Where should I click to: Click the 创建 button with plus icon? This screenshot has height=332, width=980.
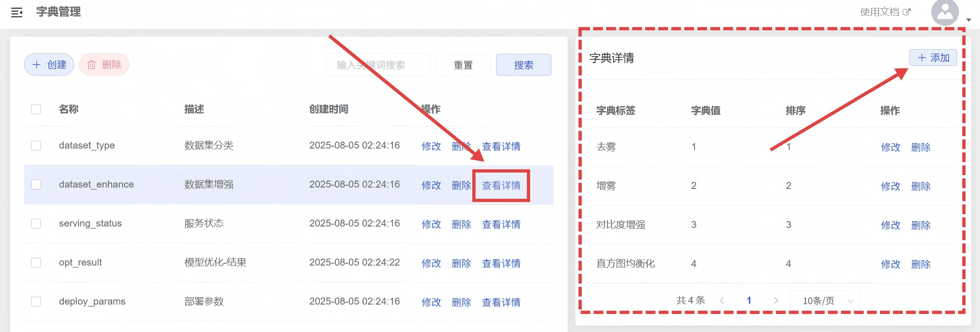49,65
